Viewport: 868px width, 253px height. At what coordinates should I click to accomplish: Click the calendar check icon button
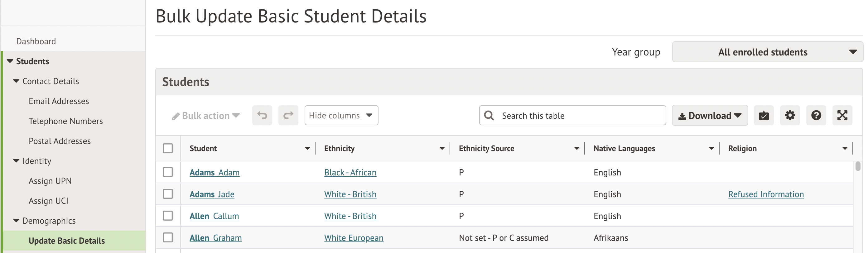tap(764, 116)
